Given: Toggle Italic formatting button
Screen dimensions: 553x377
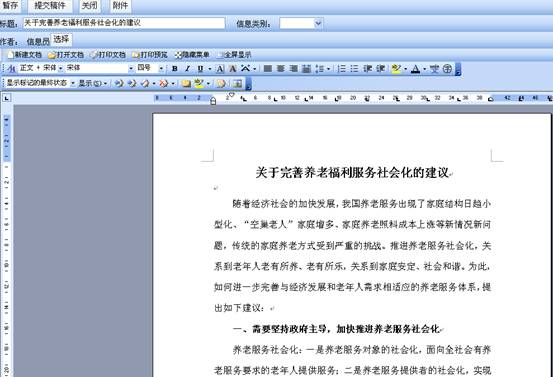Looking at the screenshot, I should click(x=187, y=68).
